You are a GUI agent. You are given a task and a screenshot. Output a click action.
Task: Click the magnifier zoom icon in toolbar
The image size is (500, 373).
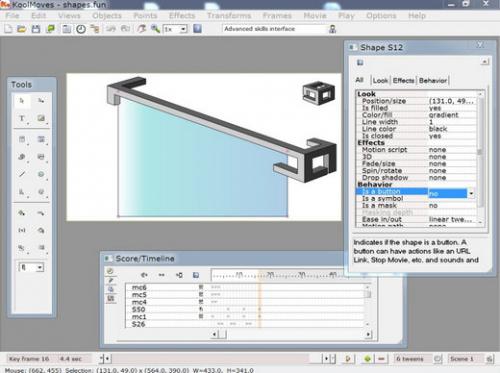[x=155, y=29]
